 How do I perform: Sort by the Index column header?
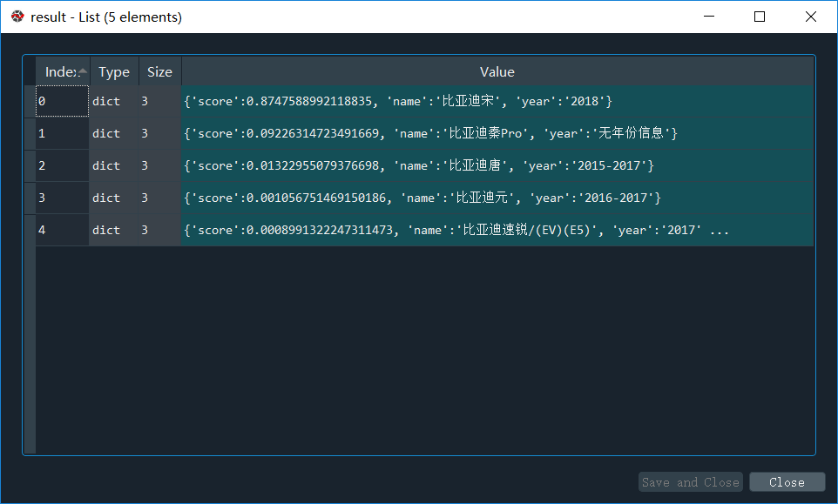click(x=63, y=71)
